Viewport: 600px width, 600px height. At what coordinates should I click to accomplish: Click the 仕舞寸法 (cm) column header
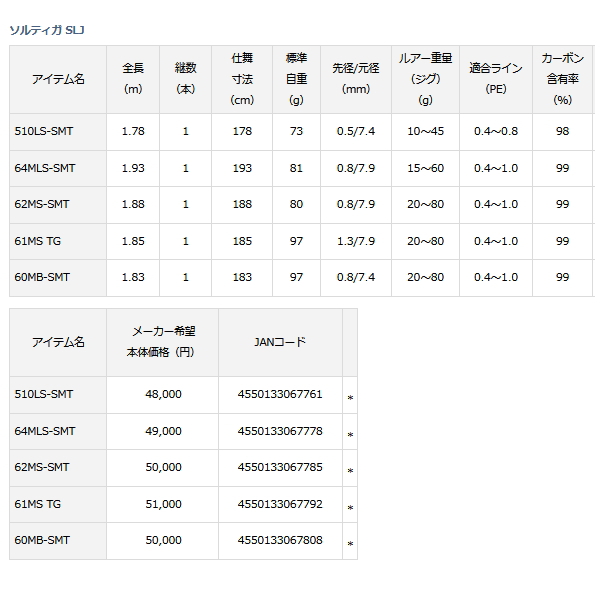242,79
